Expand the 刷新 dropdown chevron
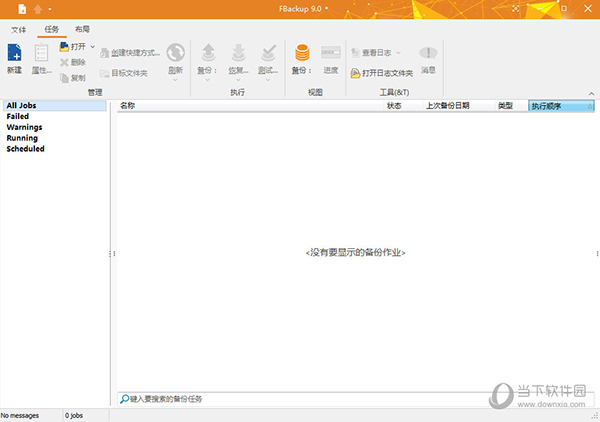The image size is (600, 422). point(175,80)
